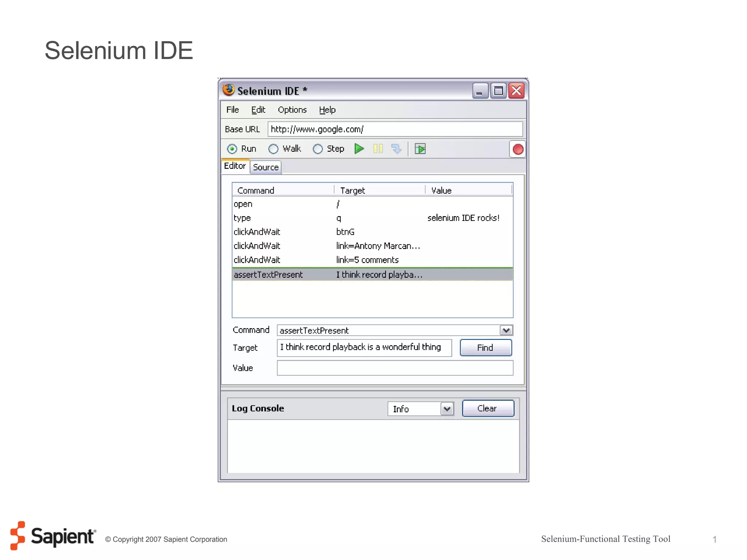The width and height of the screenshot is (747, 560).
Task: Toggle the red Record button
Action: 518,149
